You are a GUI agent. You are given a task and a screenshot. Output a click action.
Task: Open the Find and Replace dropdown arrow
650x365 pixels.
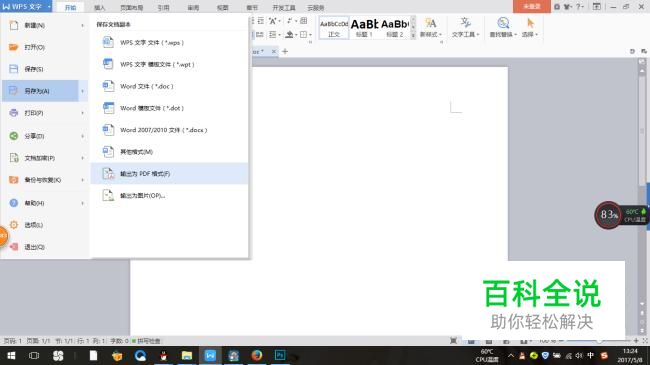coord(516,34)
